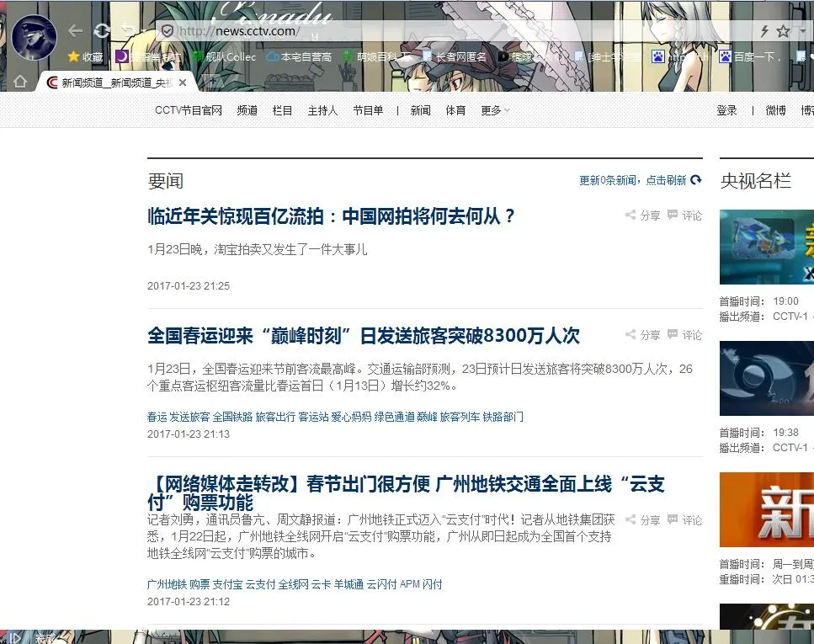This screenshot has width=814, height=644.
Task: Open the orange 新 program thumbnail
Action: click(767, 510)
